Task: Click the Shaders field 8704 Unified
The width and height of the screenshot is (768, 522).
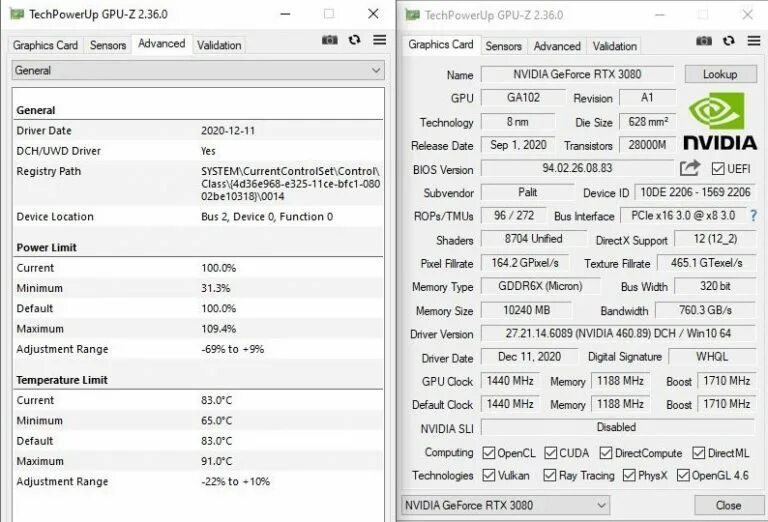Action: coord(533,239)
